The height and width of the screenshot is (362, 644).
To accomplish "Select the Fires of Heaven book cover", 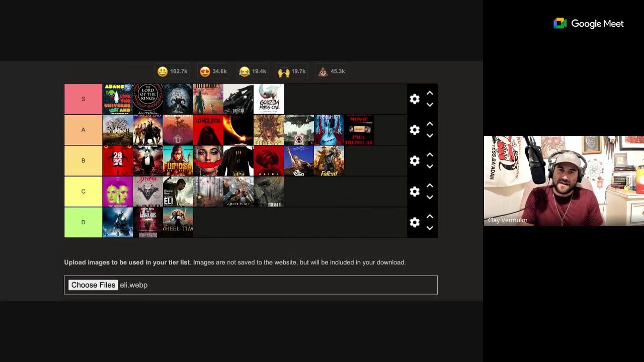I will (269, 130).
